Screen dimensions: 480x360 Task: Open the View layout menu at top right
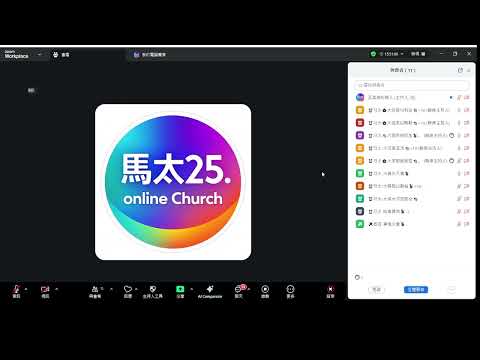[418, 54]
